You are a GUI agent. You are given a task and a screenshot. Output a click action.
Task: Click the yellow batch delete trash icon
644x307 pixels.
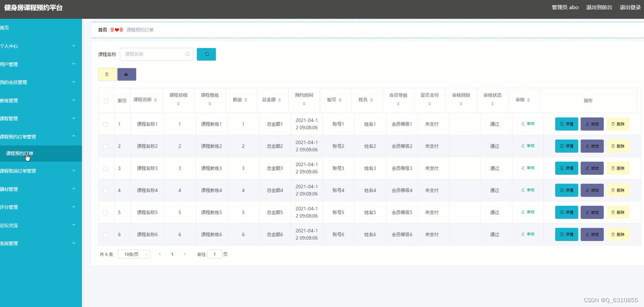[x=107, y=74]
